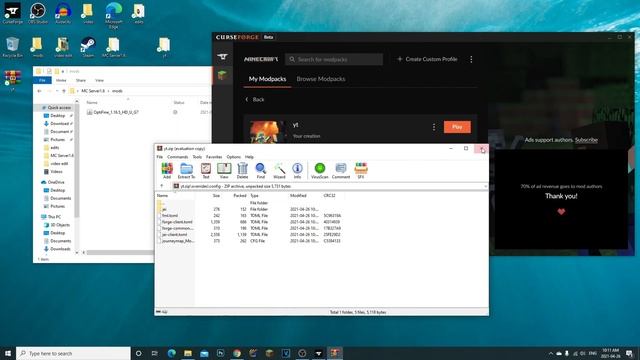Open Chrome from the taskbar
The width and height of the screenshot is (640, 360).
coord(237,353)
